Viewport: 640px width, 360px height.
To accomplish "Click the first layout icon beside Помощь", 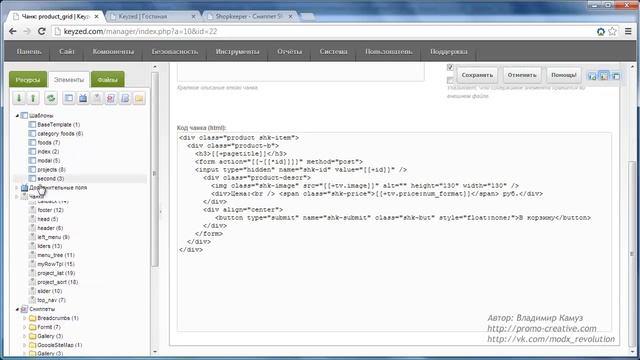I will [592, 76].
